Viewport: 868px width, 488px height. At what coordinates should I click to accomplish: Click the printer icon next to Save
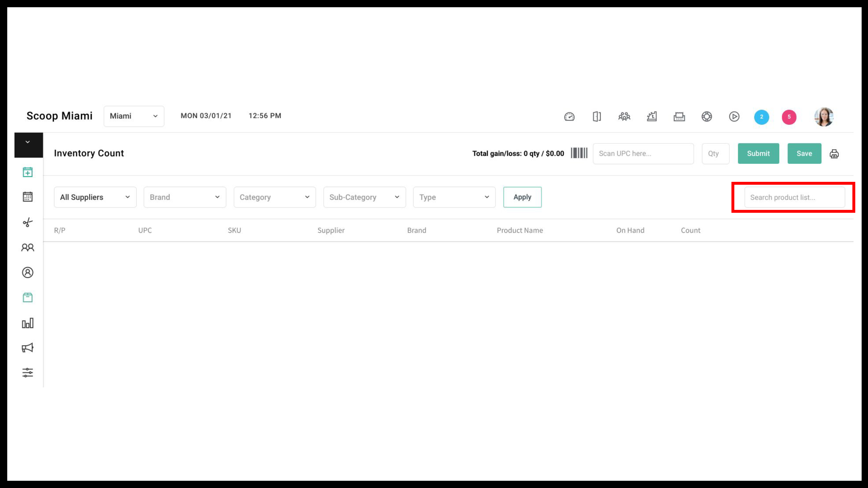coord(834,154)
